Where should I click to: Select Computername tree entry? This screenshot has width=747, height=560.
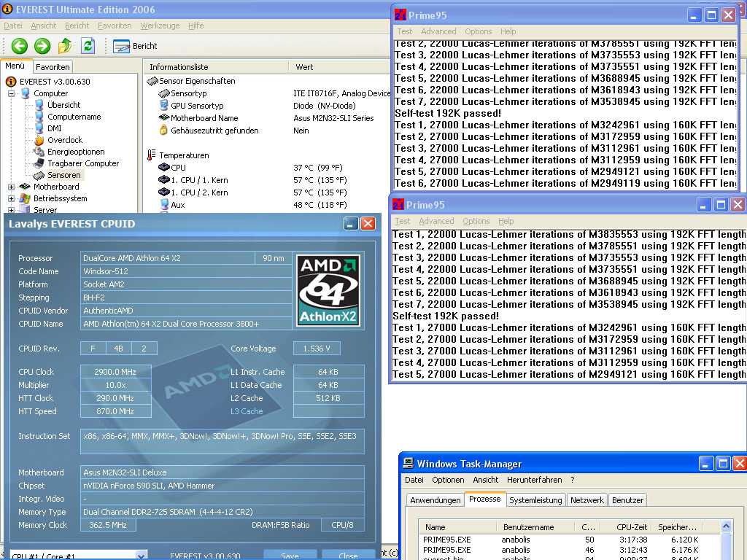(74, 117)
